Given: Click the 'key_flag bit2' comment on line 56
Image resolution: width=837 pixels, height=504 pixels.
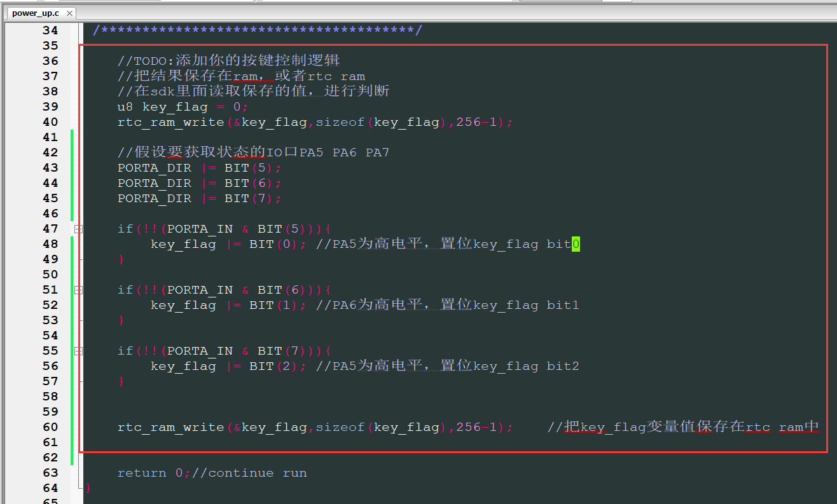Looking at the screenshot, I should [x=526, y=366].
